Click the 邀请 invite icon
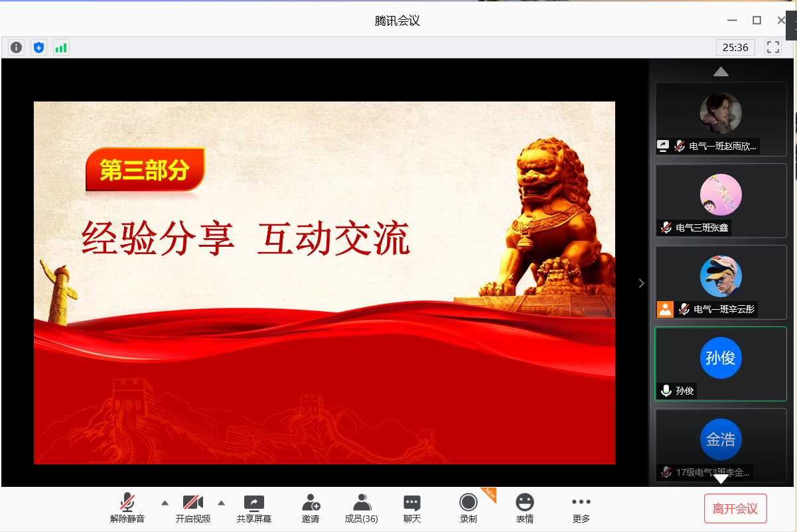The image size is (797, 532). point(311,509)
